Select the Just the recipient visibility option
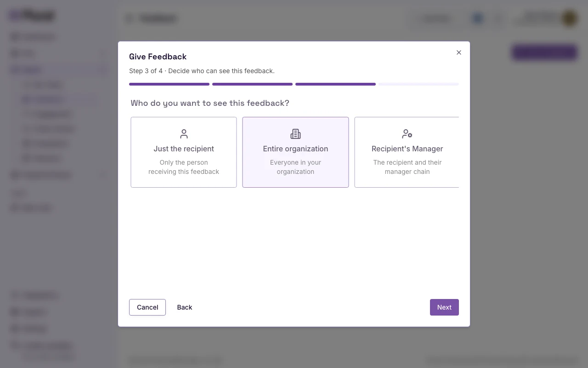 (x=184, y=152)
